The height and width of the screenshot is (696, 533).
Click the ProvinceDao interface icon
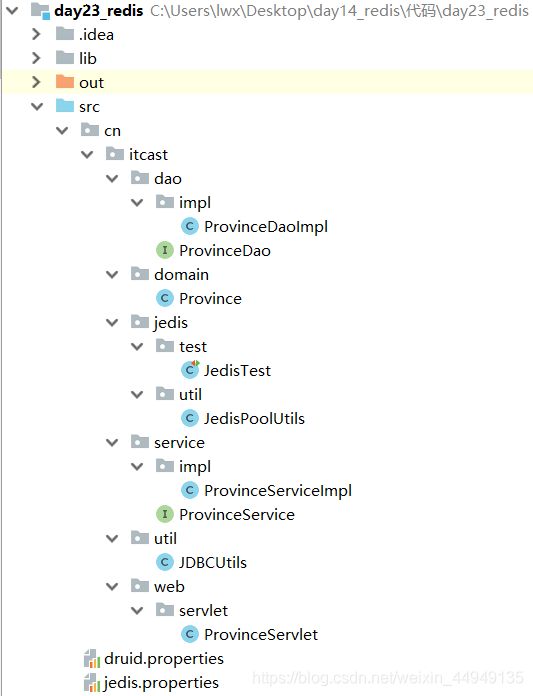coord(165,250)
